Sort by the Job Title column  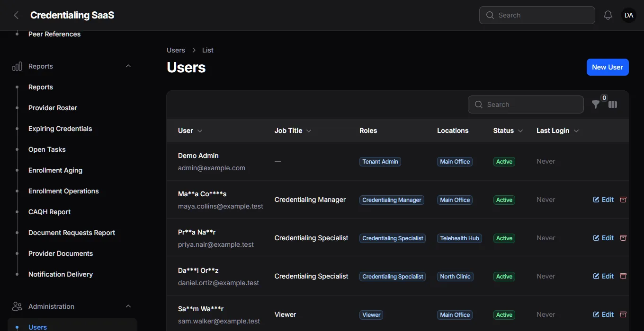(293, 131)
